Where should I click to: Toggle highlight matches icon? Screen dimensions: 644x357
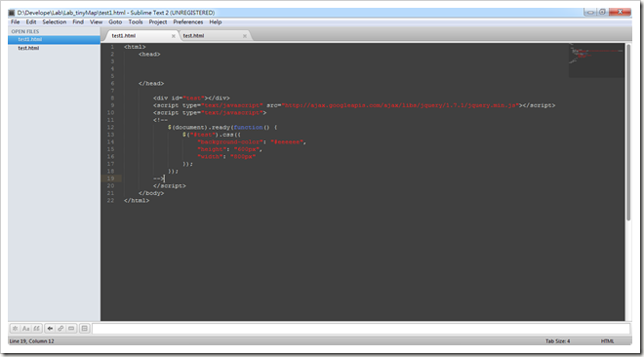(x=84, y=329)
